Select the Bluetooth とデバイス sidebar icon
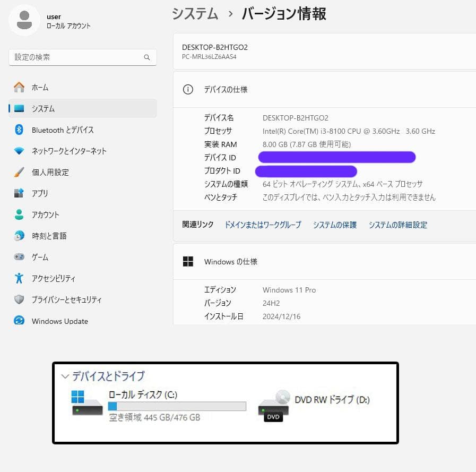The image size is (476, 472). (x=19, y=130)
